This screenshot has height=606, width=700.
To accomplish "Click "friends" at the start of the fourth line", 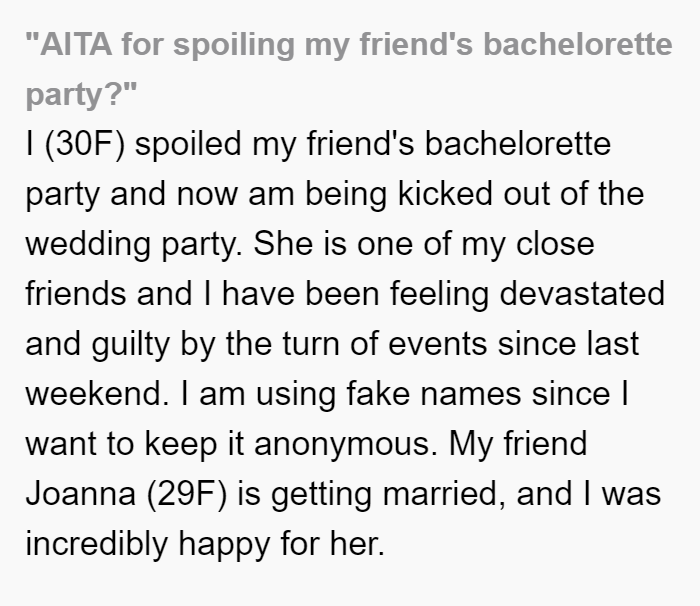I will [x=76, y=293].
